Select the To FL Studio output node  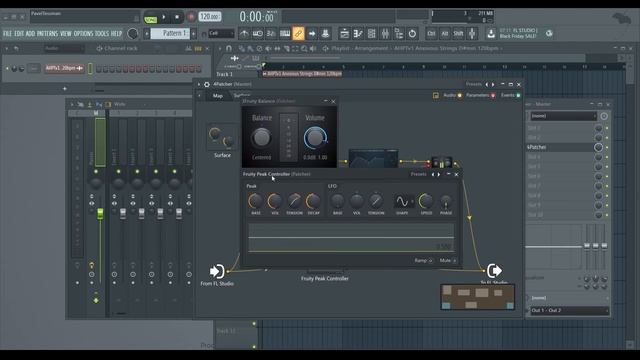tap(494, 270)
